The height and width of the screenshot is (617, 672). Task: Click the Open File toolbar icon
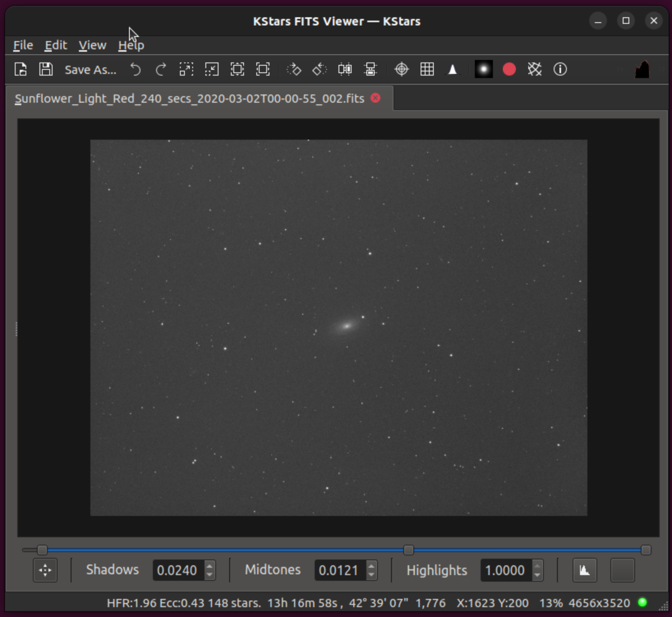21,69
